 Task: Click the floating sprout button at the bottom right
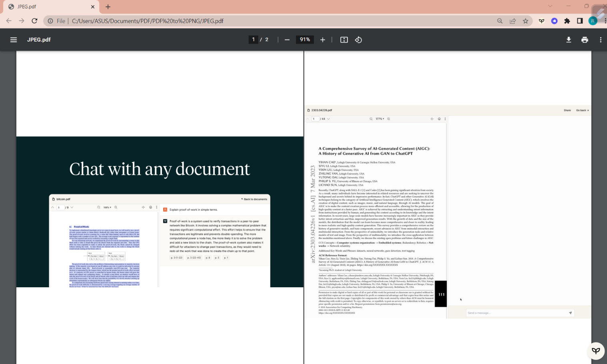pyautogui.click(x=596, y=351)
